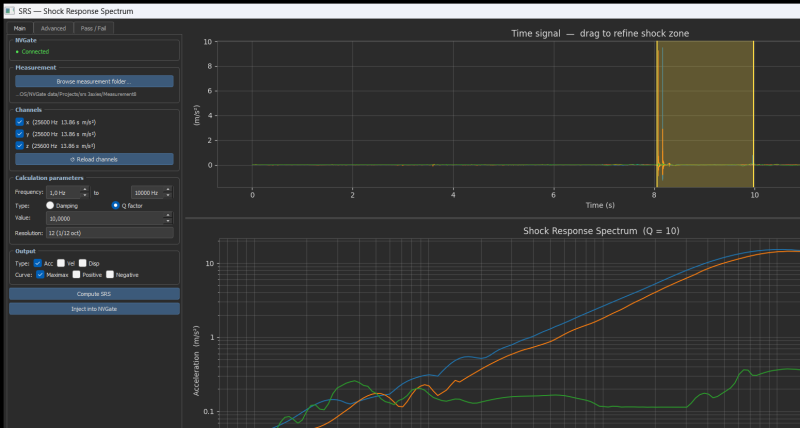Viewport: 800px width, 428px height.
Task: Click the Compute SRS button
Action: click(94, 294)
